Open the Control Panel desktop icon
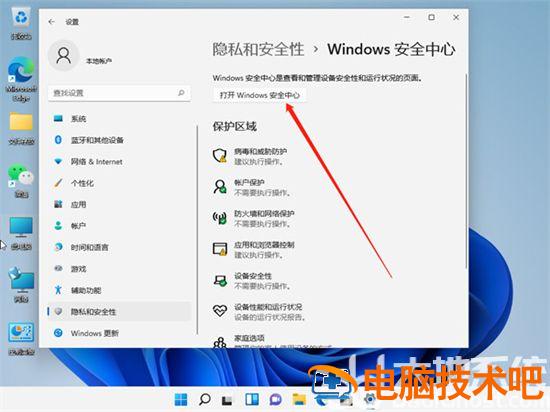Viewport: 550px width, 412px height. tap(21, 339)
